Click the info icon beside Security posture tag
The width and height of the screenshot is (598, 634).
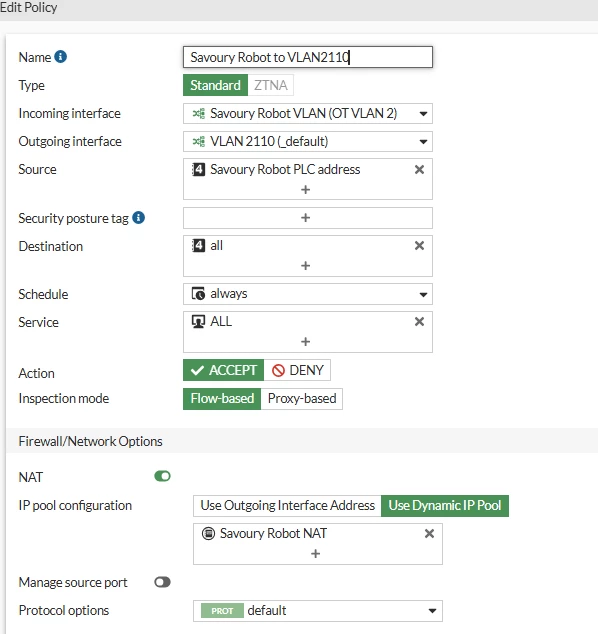[138, 218]
